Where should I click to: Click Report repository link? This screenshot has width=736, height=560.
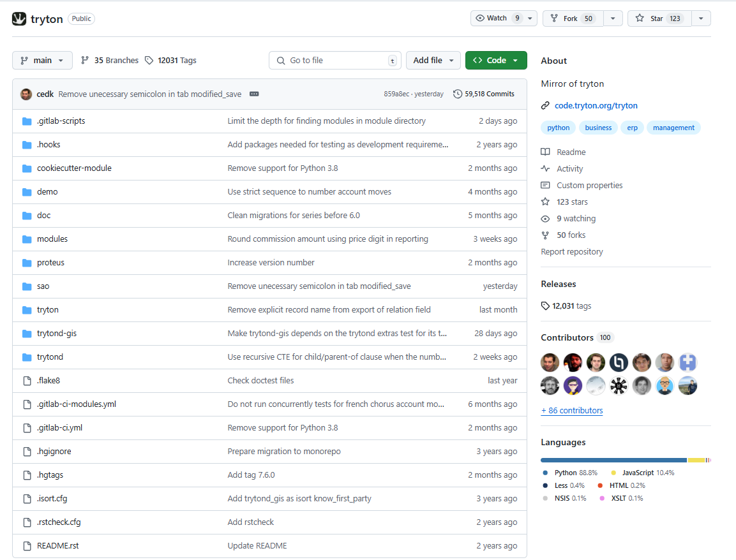(572, 252)
